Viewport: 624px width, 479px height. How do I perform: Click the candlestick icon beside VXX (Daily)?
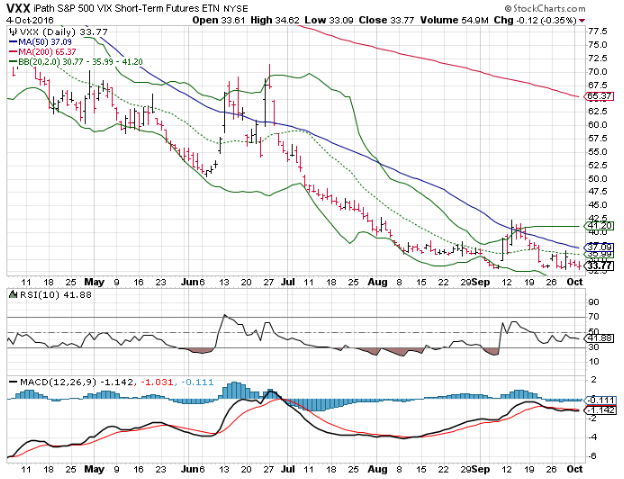pos(13,31)
